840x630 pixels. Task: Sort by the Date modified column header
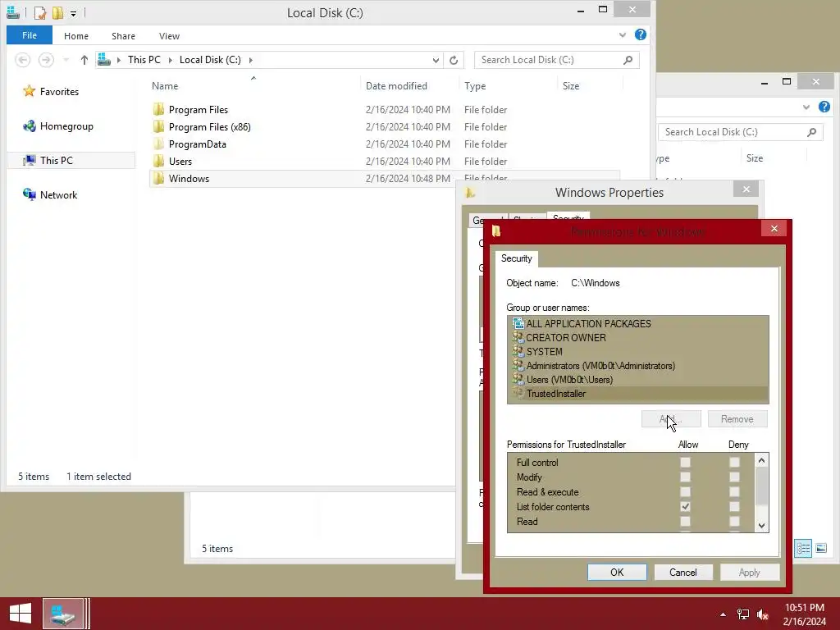coord(396,85)
